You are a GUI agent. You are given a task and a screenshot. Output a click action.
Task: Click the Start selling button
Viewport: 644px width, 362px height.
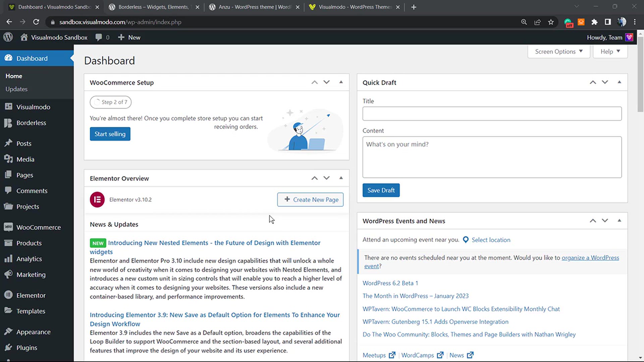pyautogui.click(x=110, y=134)
